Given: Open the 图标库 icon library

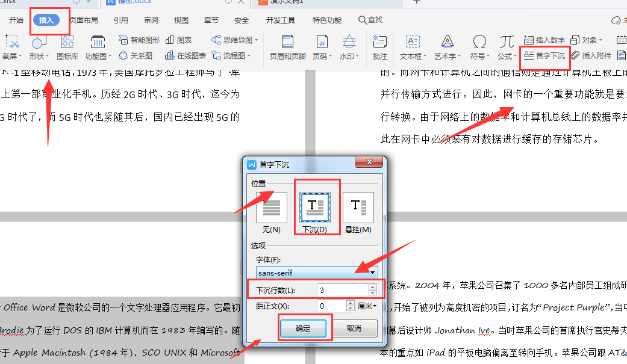Looking at the screenshot, I should 67,47.
